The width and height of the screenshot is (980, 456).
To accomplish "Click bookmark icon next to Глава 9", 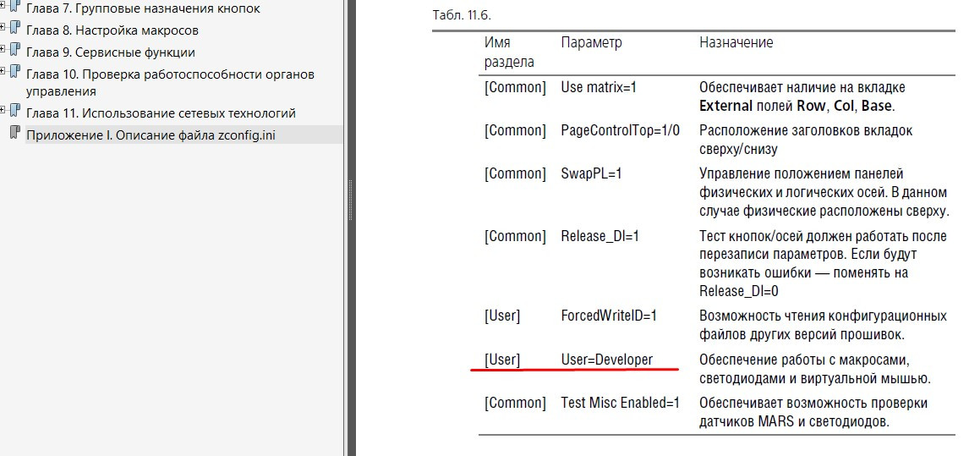I will [x=15, y=50].
